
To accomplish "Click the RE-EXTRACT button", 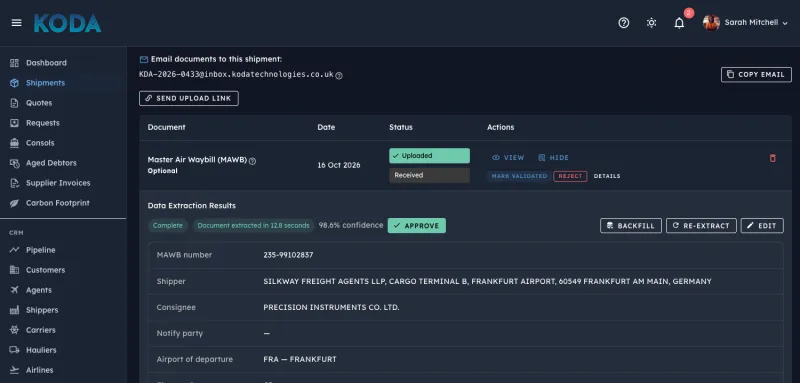I will click(x=701, y=225).
